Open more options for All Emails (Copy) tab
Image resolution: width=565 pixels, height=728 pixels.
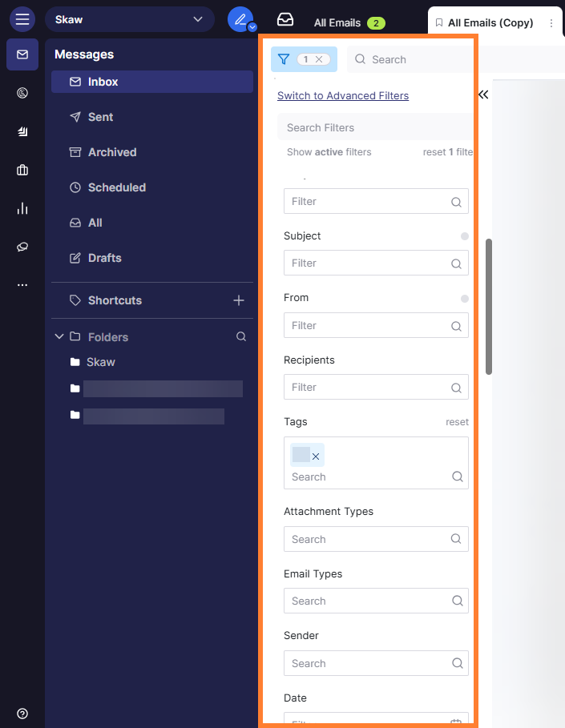[551, 23]
